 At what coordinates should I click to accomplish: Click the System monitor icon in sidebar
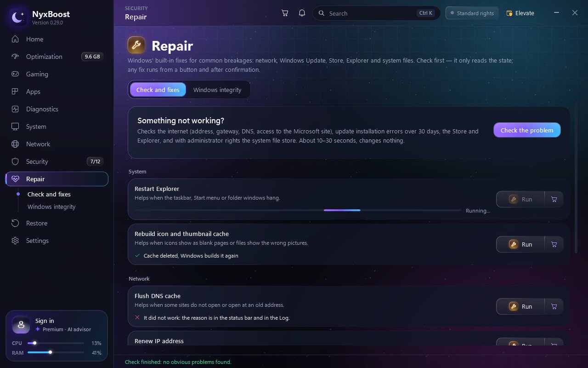pyautogui.click(x=15, y=126)
